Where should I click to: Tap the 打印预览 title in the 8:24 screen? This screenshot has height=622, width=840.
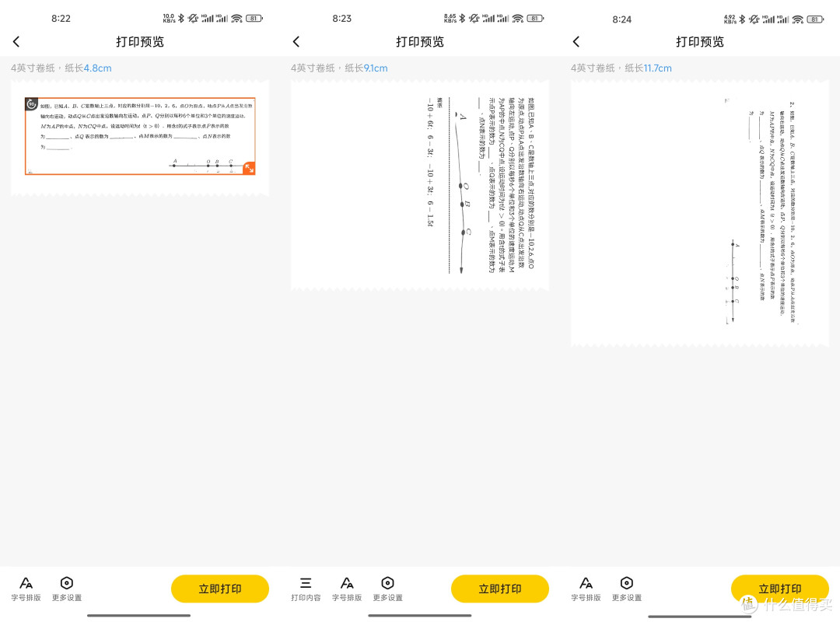pos(700,42)
